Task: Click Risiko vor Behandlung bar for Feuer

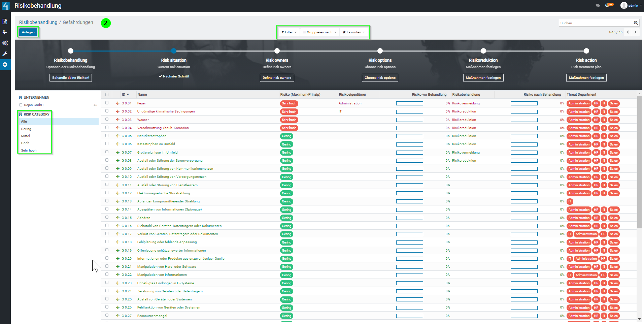Action: point(409,103)
